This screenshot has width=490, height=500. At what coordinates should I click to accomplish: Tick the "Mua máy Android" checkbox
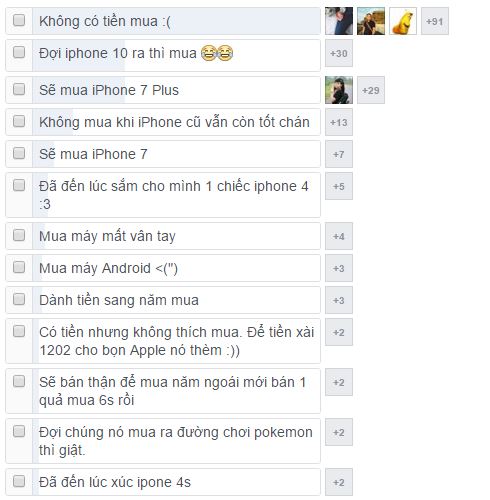pos(19,267)
